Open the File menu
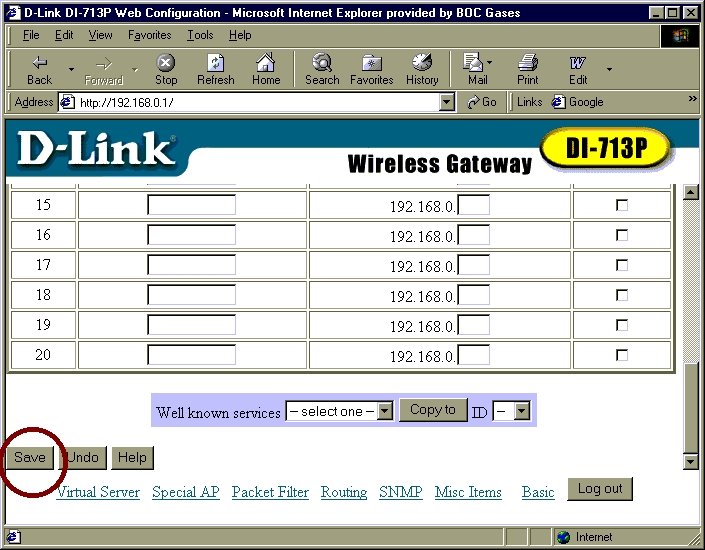 click(x=31, y=35)
